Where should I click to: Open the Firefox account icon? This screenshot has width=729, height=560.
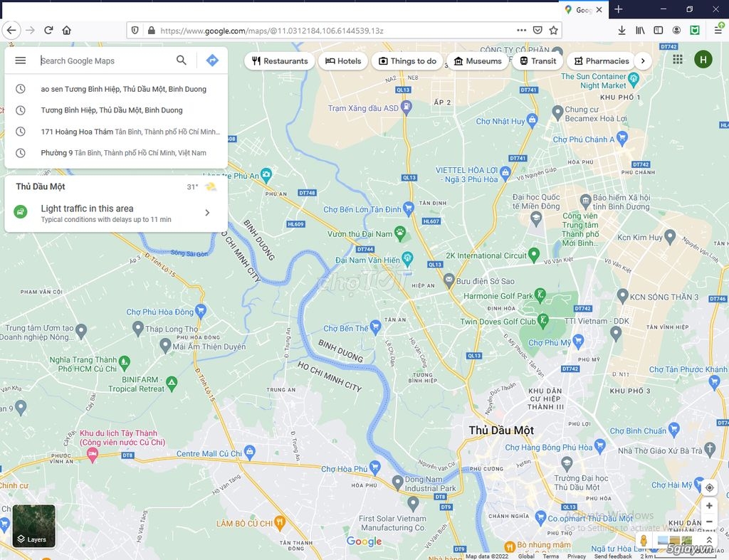coord(676,30)
